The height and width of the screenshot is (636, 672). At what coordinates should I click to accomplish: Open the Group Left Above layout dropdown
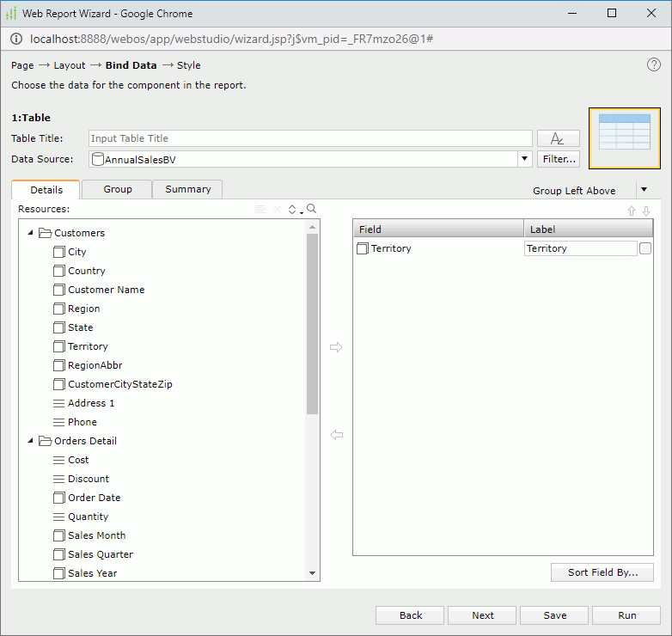pos(644,190)
